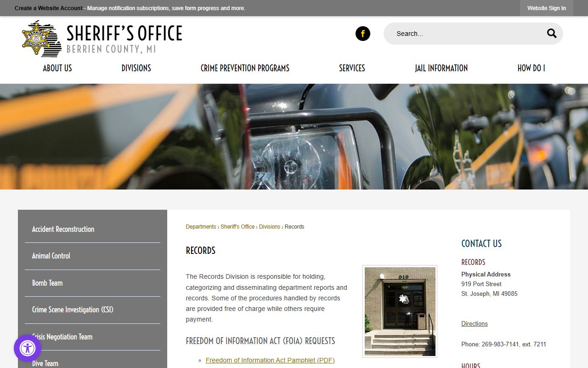Viewport: 588px width, 368px height.
Task: Open the Services menu
Action: tap(352, 68)
